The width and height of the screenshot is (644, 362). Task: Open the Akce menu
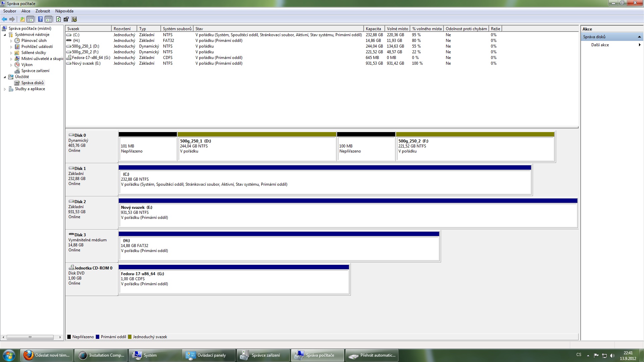[x=26, y=11]
